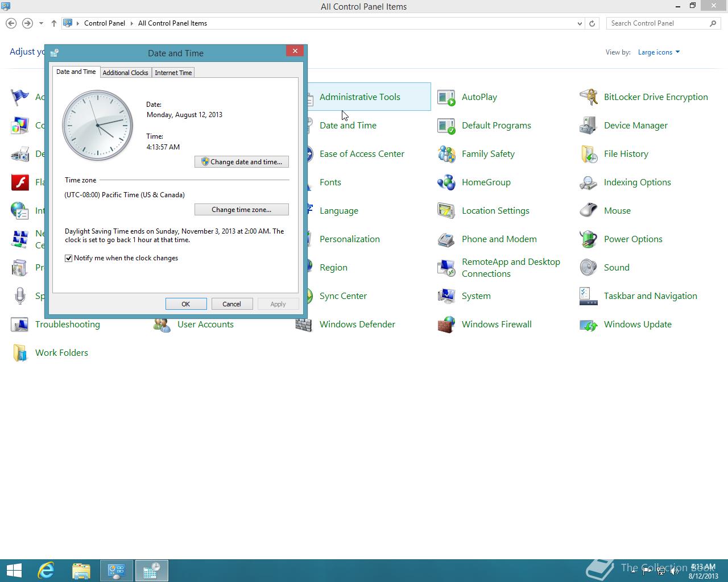
Task: Open the Language link
Action: tap(339, 211)
